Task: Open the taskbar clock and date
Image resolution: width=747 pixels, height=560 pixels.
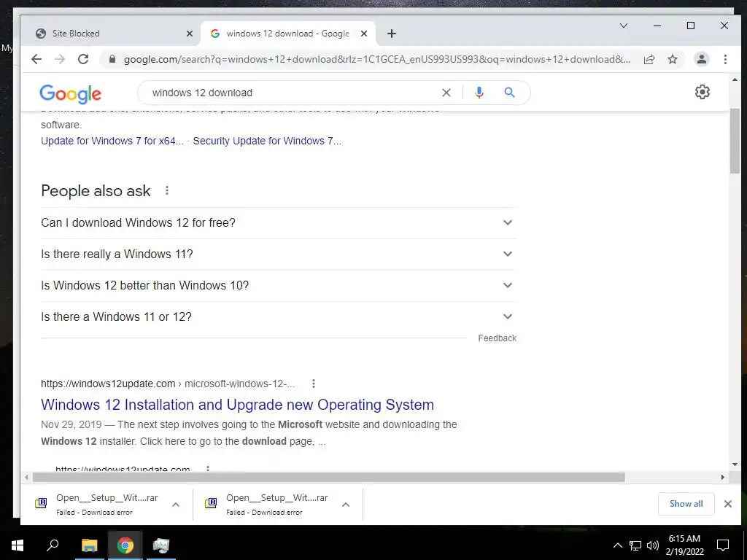Action: tap(684, 545)
